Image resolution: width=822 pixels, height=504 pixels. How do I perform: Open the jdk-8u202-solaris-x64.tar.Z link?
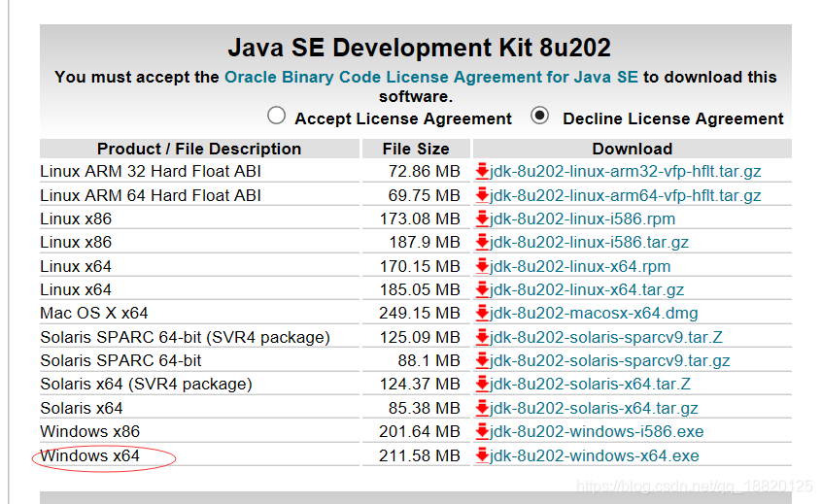tap(591, 384)
